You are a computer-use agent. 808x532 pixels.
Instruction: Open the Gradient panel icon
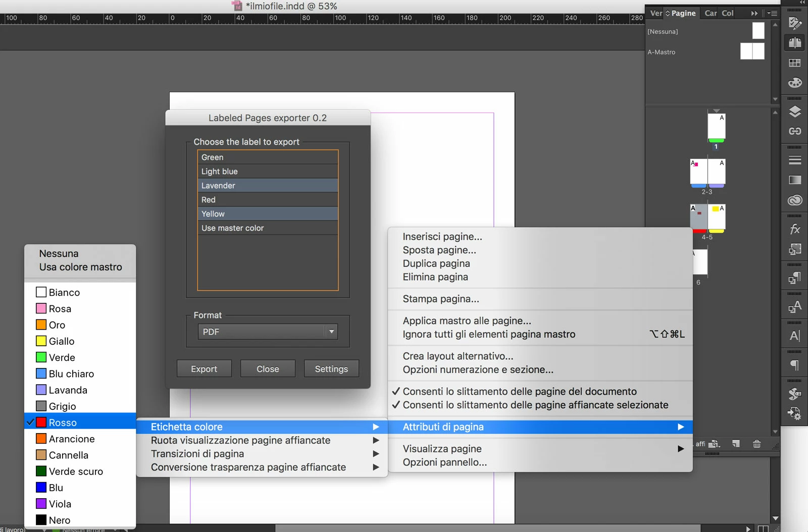(795, 180)
